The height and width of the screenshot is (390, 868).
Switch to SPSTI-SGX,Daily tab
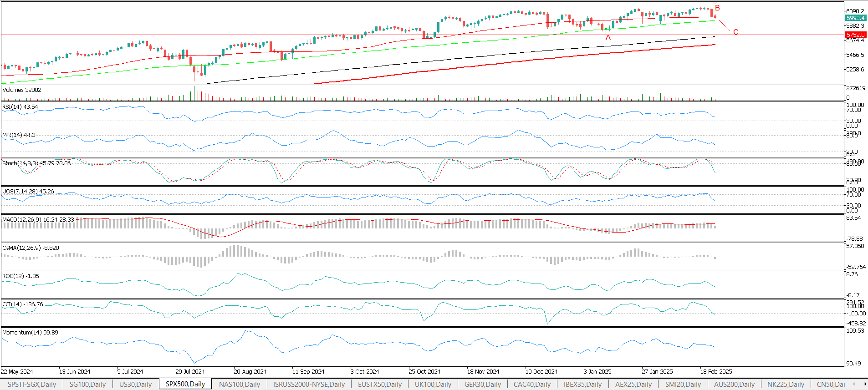[x=32, y=384]
